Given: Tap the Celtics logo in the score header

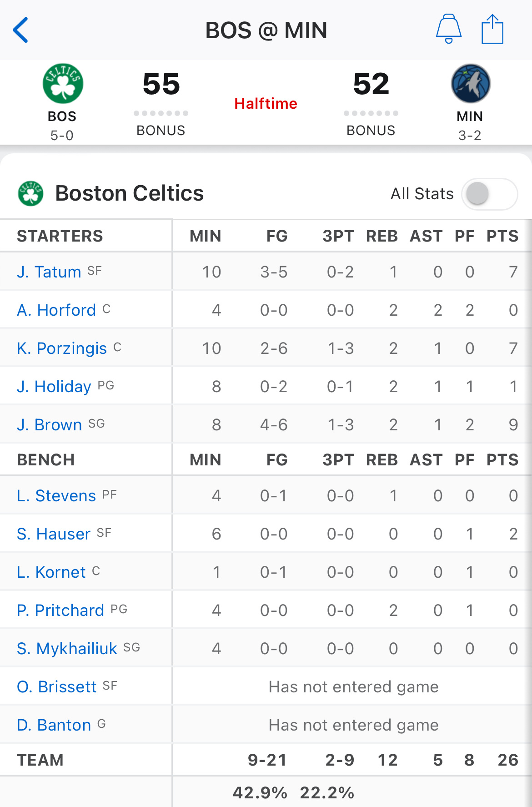Looking at the screenshot, I should pyautogui.click(x=63, y=84).
